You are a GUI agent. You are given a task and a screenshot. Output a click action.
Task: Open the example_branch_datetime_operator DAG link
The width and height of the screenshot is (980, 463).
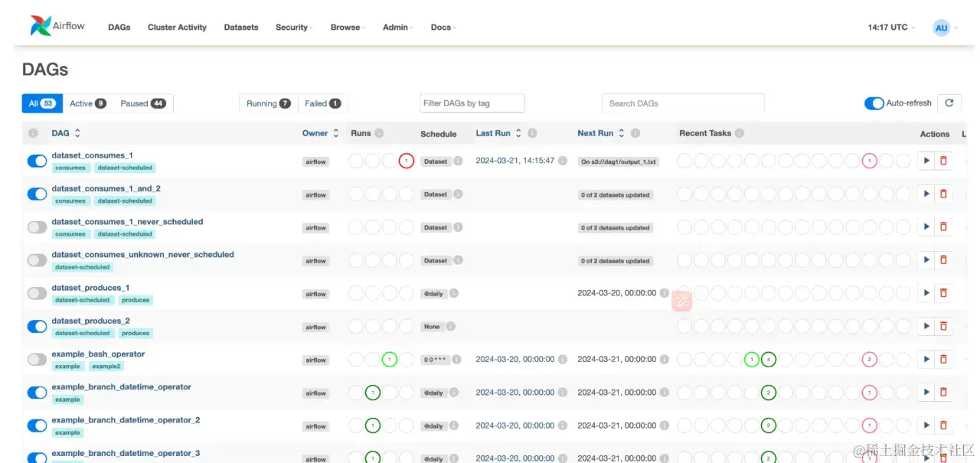pyautogui.click(x=122, y=387)
